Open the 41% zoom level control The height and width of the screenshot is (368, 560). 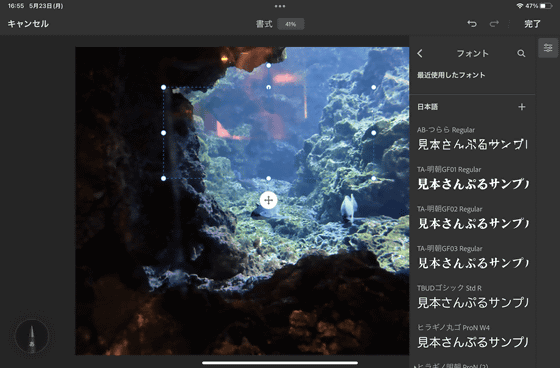coord(290,24)
